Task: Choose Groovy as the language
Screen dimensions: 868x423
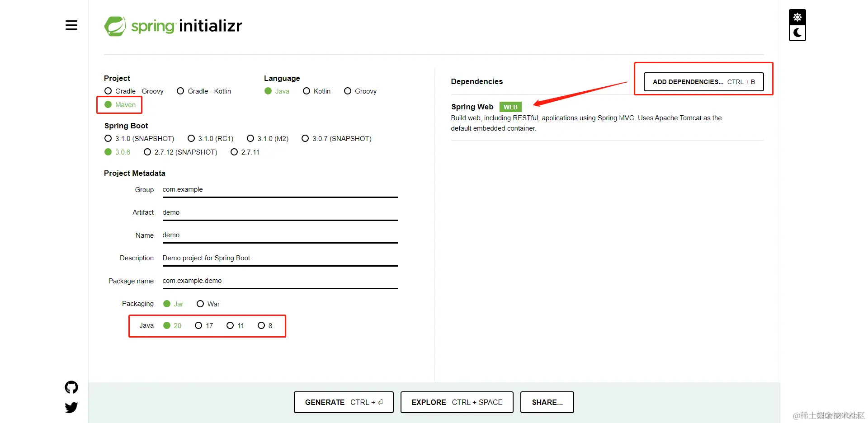Action: [x=360, y=91]
